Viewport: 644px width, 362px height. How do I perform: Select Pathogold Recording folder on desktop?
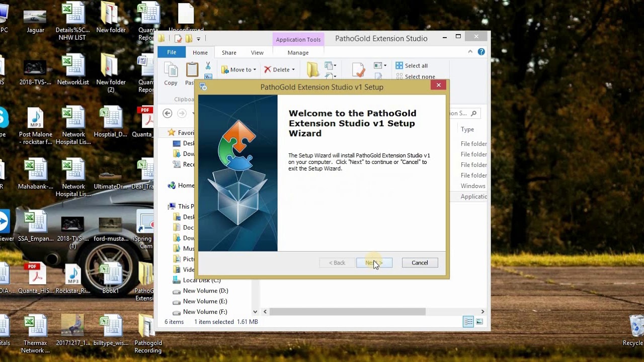(x=148, y=335)
